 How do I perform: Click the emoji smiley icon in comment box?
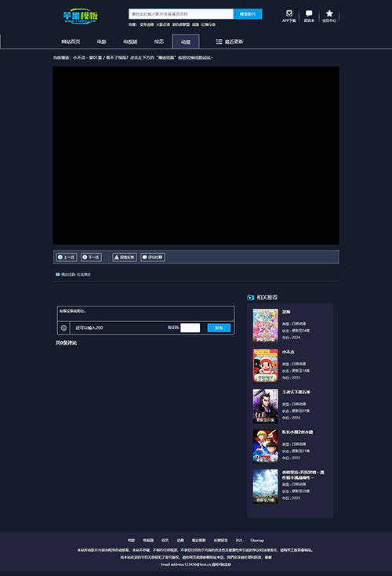pos(64,328)
